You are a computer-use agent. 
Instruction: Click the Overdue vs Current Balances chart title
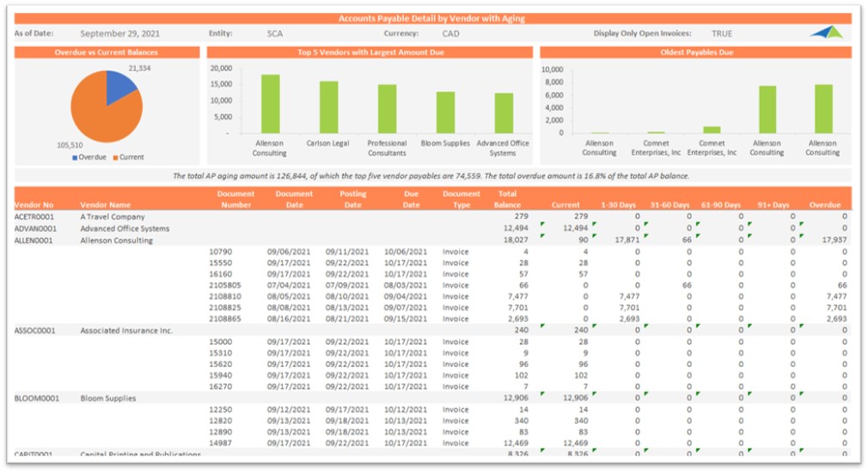[x=107, y=52]
